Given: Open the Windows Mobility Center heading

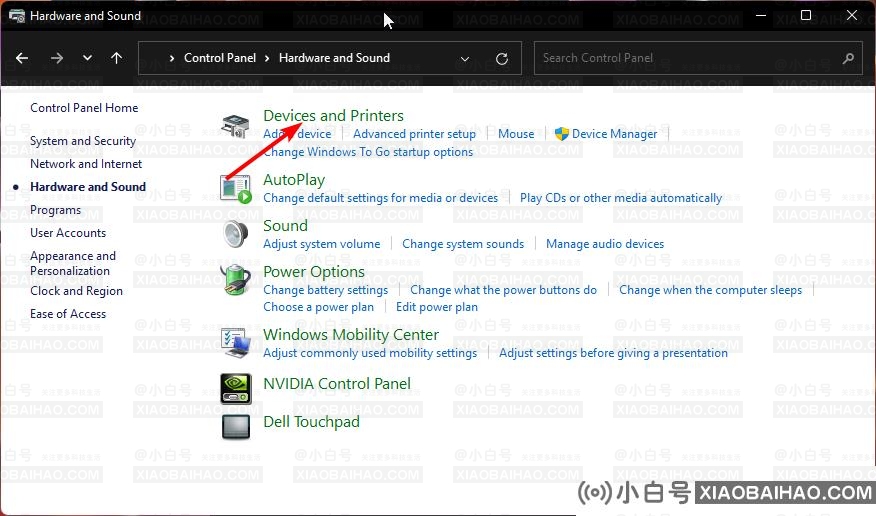Looking at the screenshot, I should click(351, 335).
